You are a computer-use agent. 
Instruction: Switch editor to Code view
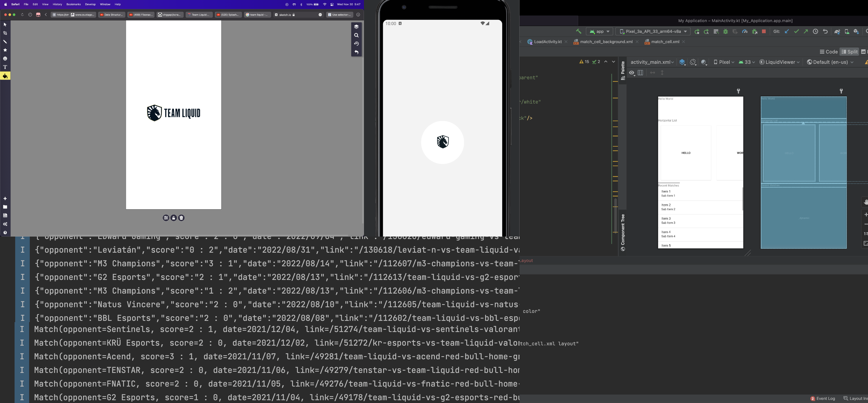pos(829,51)
